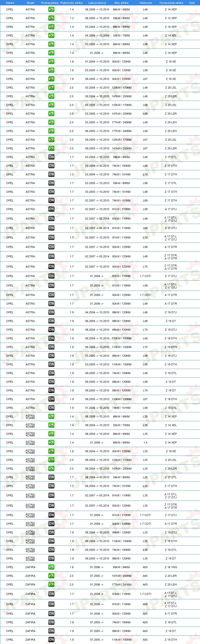Screen dimensions: 200x644
Task: Click PB icon in ASTRA Z 20 LEH L48 row
Action: pos(51,122)
